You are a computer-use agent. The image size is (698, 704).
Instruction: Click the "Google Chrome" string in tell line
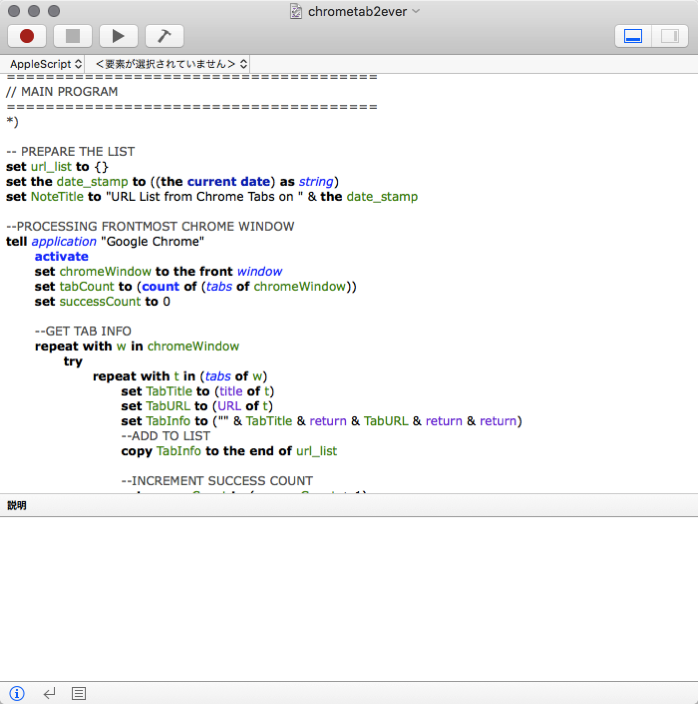(153, 242)
